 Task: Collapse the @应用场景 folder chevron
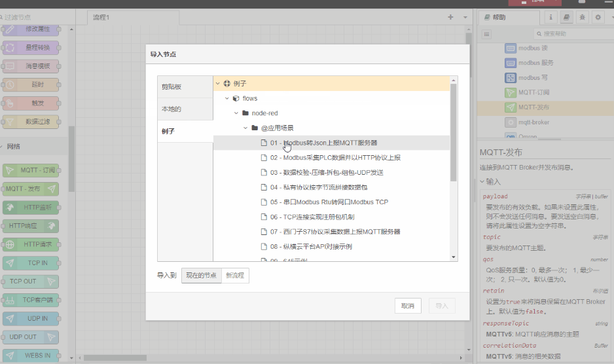pos(245,128)
